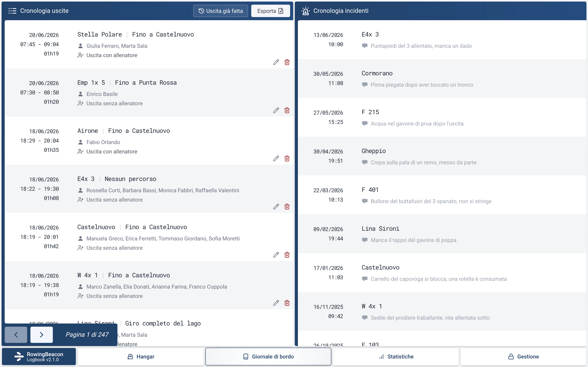The height and width of the screenshot is (367, 588).
Task: Open the Gestione tab
Action: (x=523, y=357)
